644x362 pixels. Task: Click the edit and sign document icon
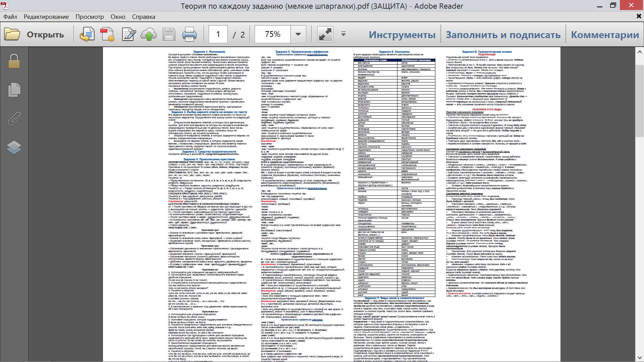pos(128,34)
